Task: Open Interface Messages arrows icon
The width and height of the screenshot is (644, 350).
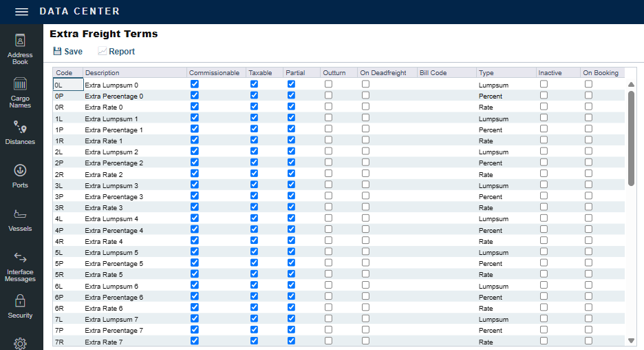Action: click(20, 258)
